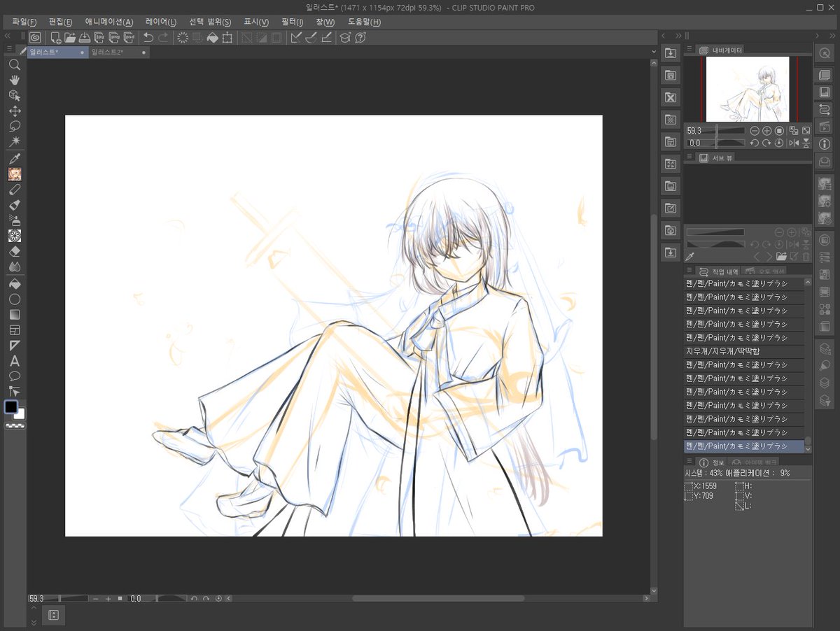840x631 pixels.
Task: Collapse the left tool palette dock
Action: point(7,35)
